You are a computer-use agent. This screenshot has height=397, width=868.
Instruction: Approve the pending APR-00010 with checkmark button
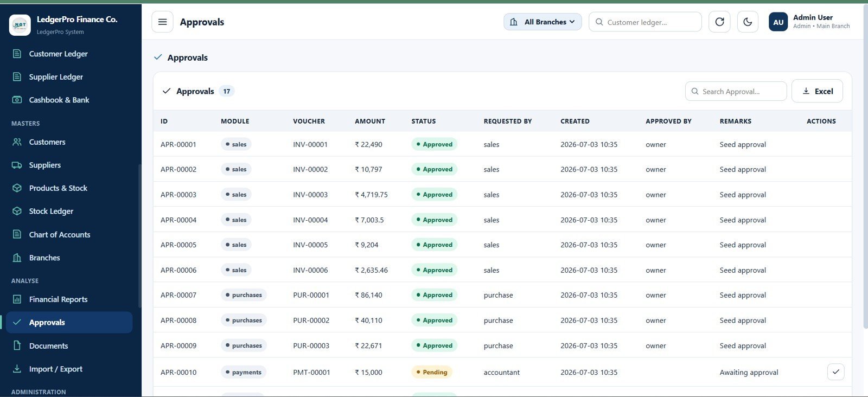click(x=835, y=372)
